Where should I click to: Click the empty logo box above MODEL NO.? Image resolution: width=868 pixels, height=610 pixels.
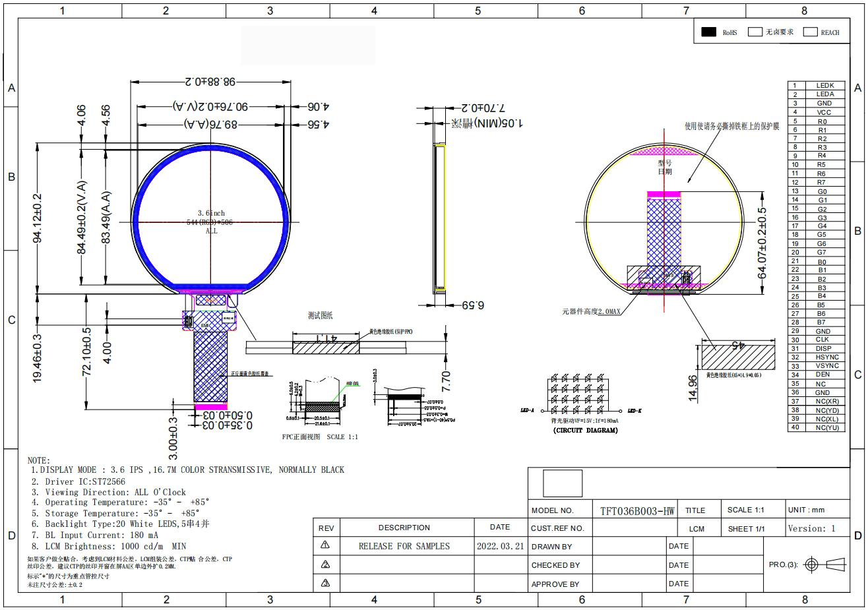[563, 483]
